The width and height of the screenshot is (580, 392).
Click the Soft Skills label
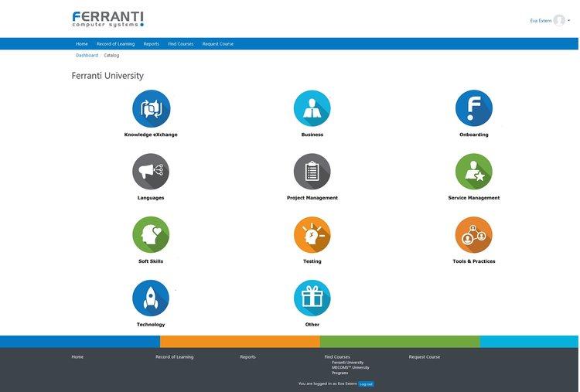(x=151, y=261)
